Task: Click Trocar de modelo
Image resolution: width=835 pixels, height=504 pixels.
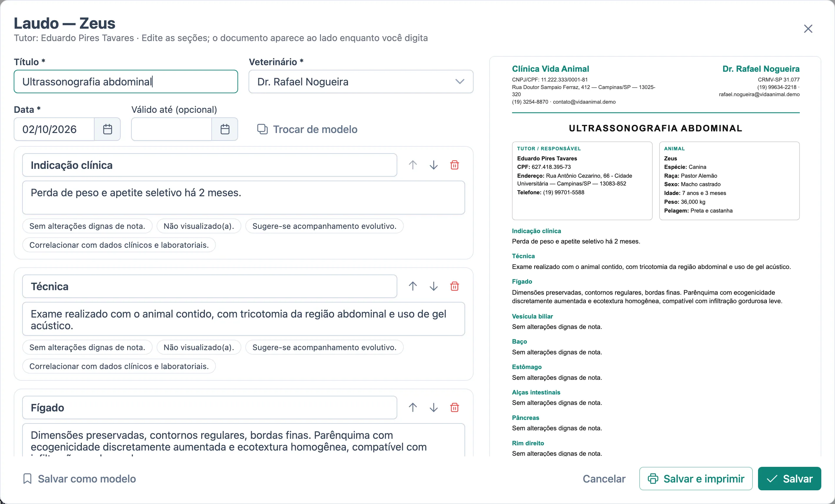Action: click(307, 129)
